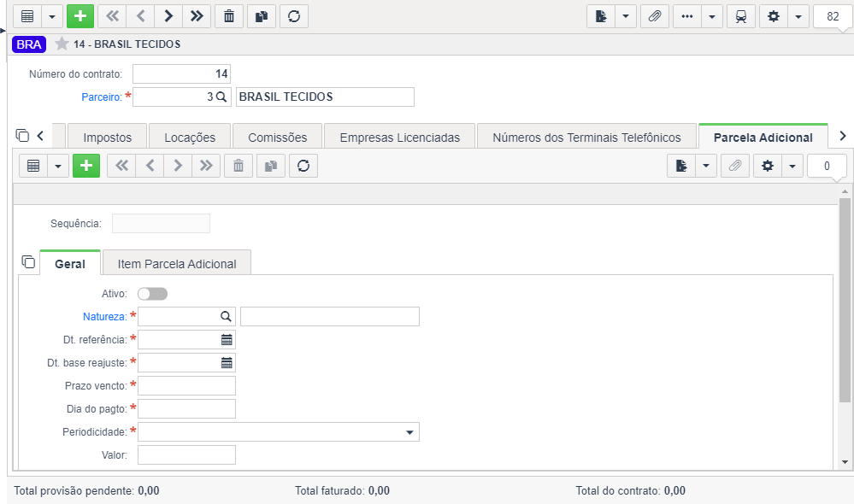Click the Parceiro label link
The height and width of the screenshot is (504, 854).
(102, 97)
